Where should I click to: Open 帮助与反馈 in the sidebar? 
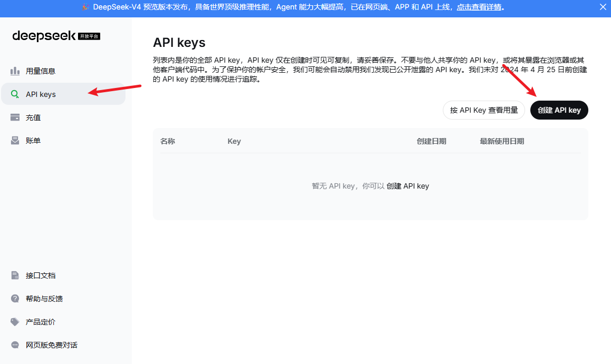coord(63,299)
